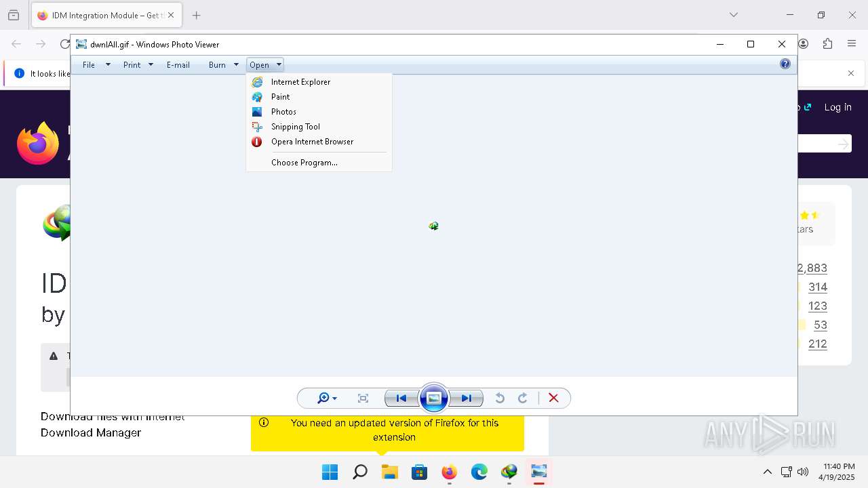Open Microsoft Store from taskbar

(419, 472)
